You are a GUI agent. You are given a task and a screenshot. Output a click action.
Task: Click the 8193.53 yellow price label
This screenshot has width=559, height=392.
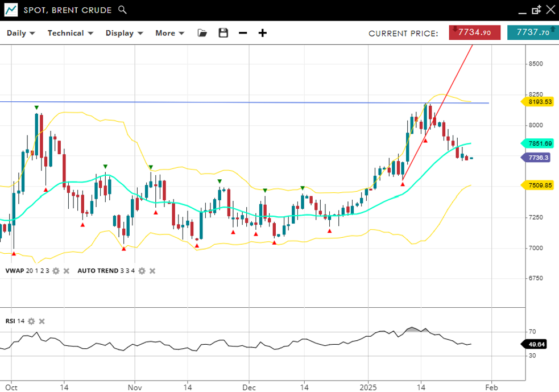(539, 102)
